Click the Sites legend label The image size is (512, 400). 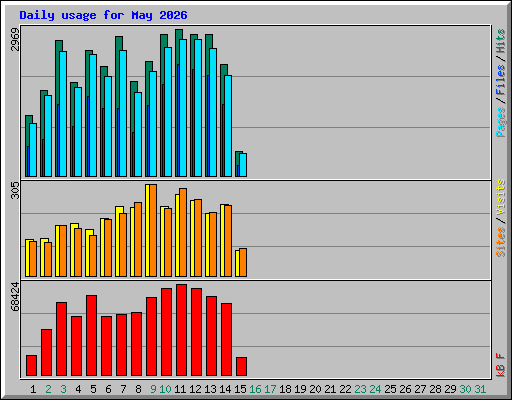click(501, 242)
